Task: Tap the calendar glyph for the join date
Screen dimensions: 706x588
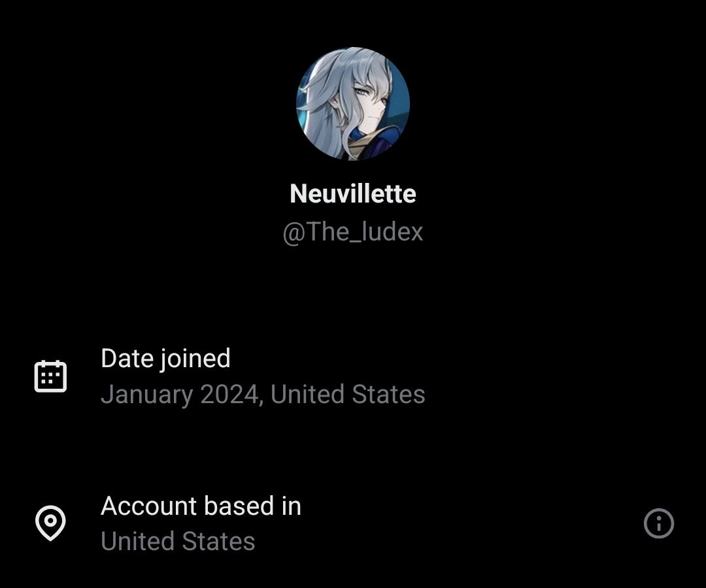Action: coord(50,376)
